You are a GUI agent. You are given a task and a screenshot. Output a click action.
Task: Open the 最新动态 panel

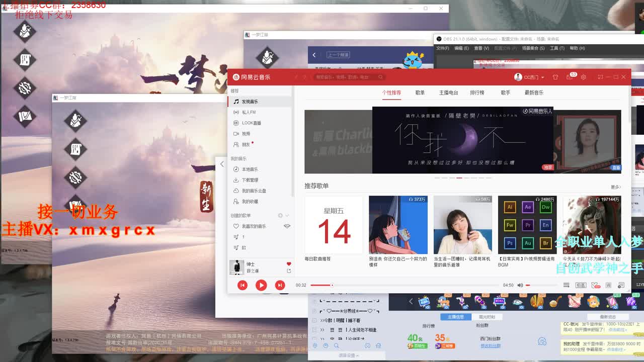click(x=608, y=317)
